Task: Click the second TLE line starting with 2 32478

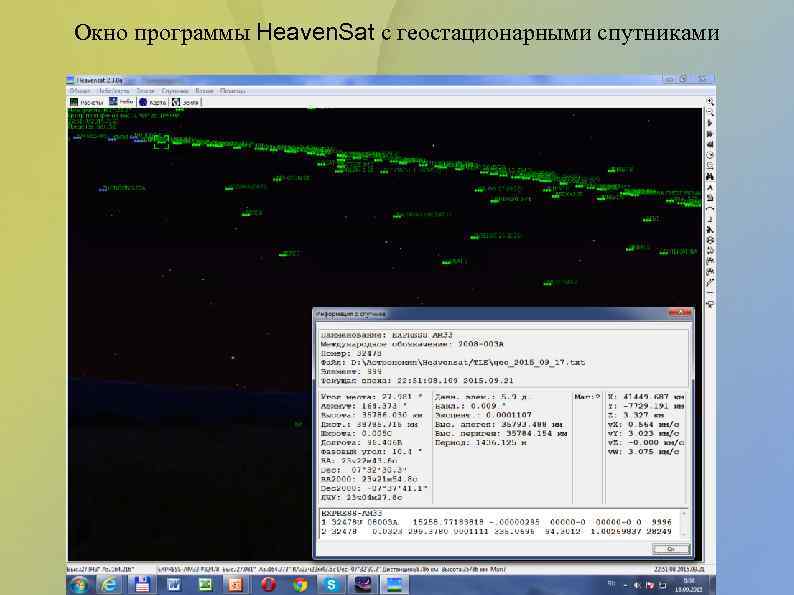Action: point(496,531)
